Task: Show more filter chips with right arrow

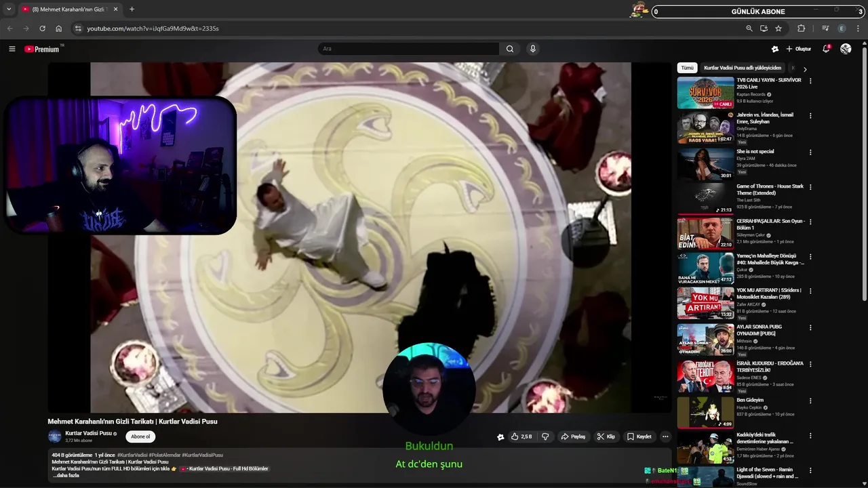Action: (805, 68)
